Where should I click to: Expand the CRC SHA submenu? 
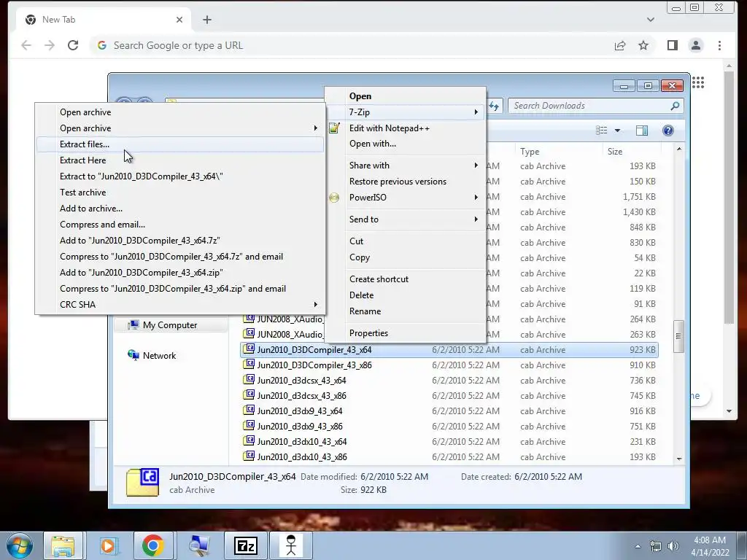click(180, 305)
